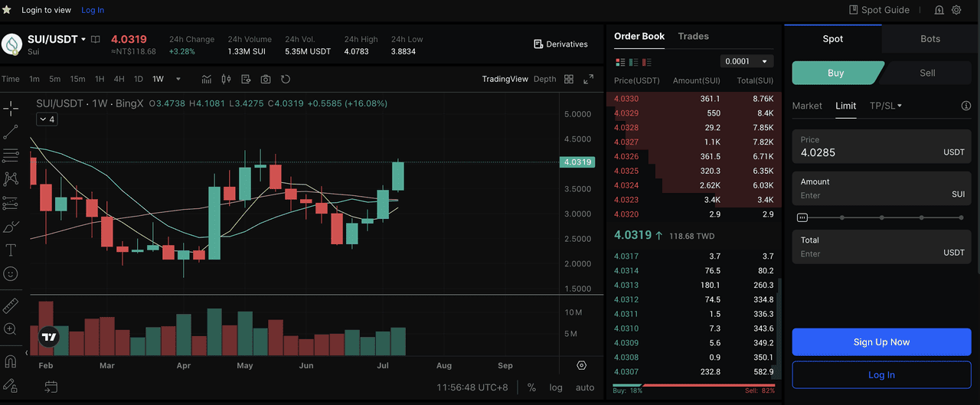
Task: Toggle auto scale on chart
Action: pyautogui.click(x=585, y=387)
